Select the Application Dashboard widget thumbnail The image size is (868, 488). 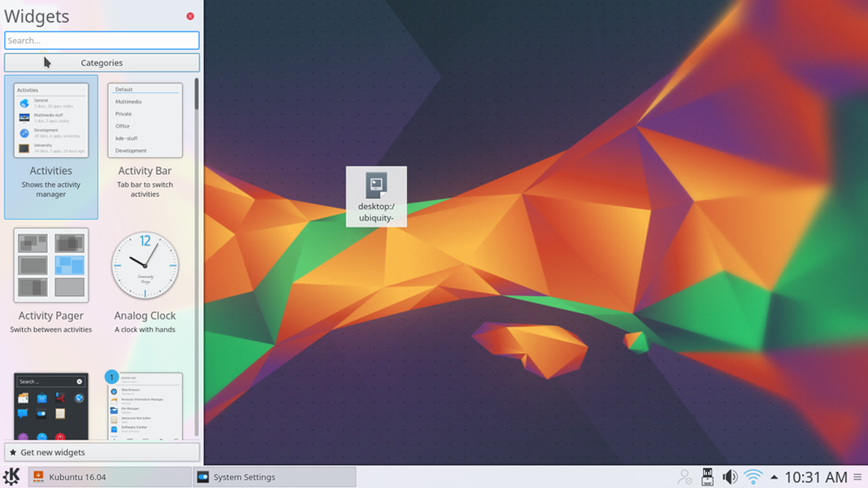tap(51, 407)
